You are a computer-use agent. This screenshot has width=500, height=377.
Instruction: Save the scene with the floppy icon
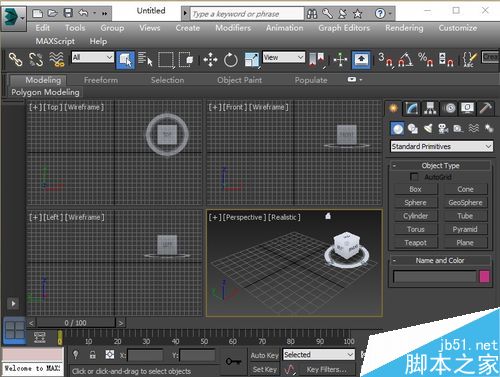point(68,13)
